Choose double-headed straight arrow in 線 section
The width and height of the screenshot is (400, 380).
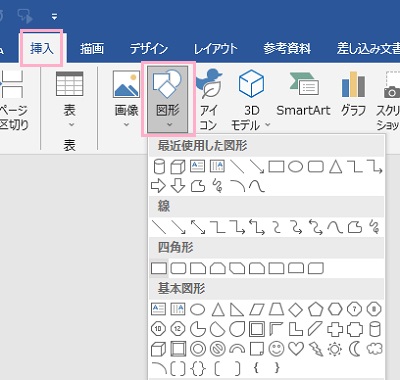point(198,227)
